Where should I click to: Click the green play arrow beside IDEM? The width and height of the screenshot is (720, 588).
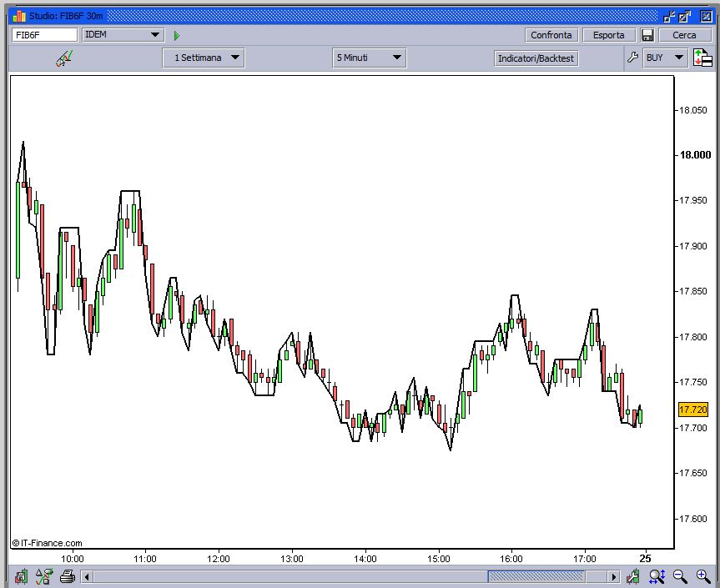point(177,35)
